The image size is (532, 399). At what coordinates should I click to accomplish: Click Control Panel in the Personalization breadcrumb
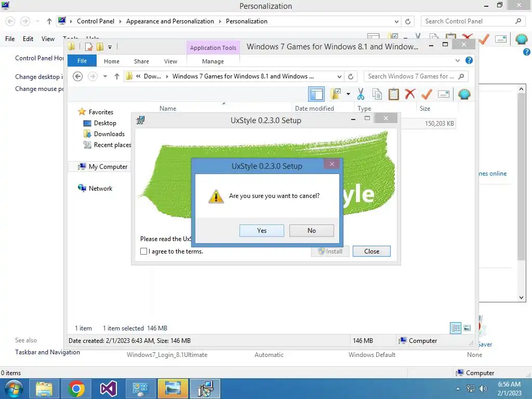coord(96,21)
